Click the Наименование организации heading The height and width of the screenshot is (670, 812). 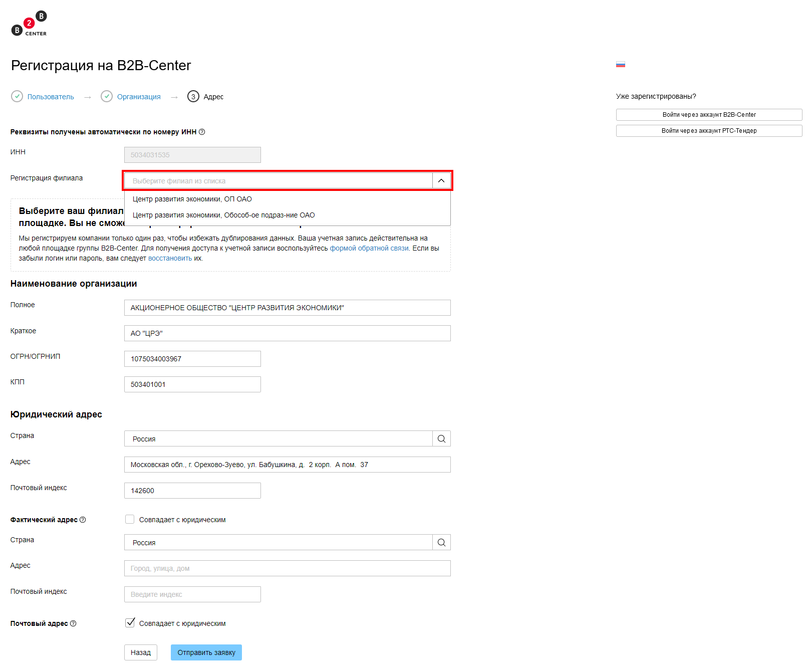(74, 284)
